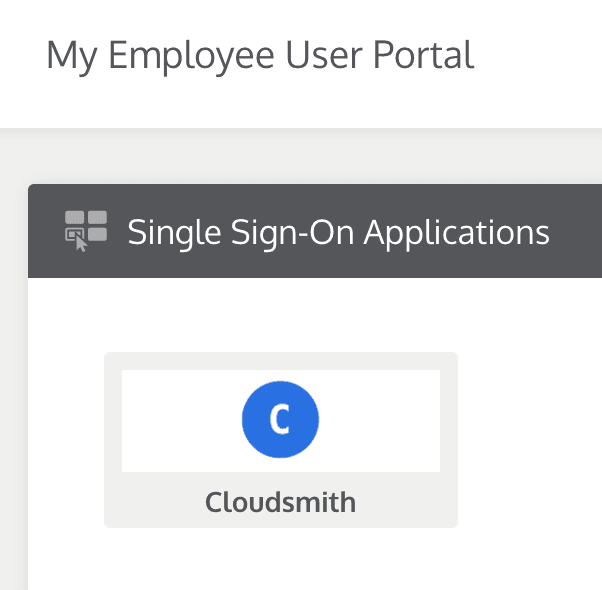
Task: Click the blue Cloudsmith circle icon
Action: pyautogui.click(x=280, y=420)
